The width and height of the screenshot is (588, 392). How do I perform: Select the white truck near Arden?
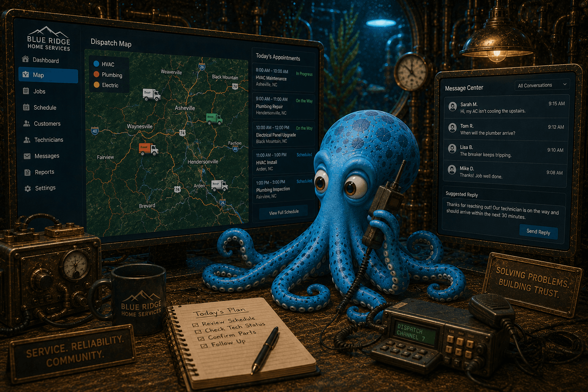(220, 186)
